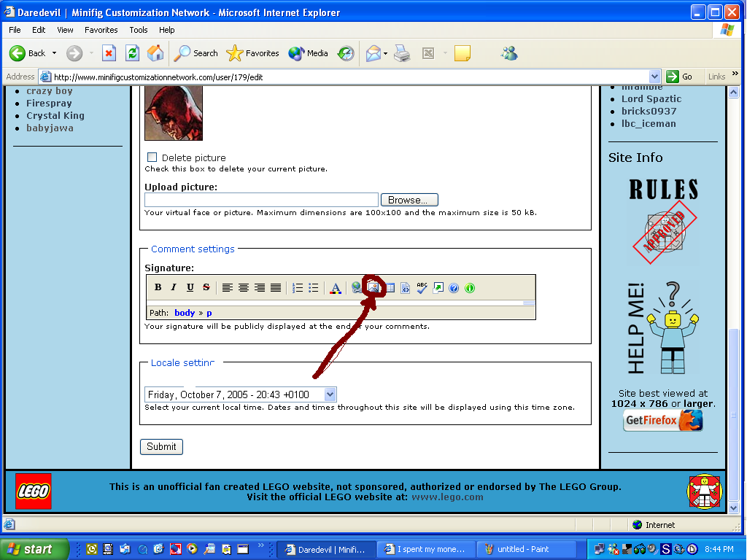This screenshot has height=560, width=747.
Task: Center align signature text
Action: pyautogui.click(x=244, y=287)
